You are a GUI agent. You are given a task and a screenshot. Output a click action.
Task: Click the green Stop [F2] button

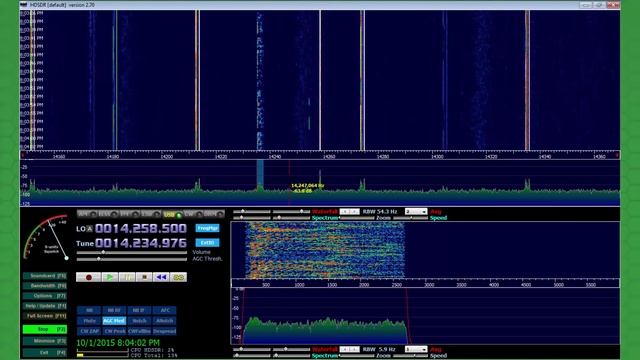(x=44, y=329)
